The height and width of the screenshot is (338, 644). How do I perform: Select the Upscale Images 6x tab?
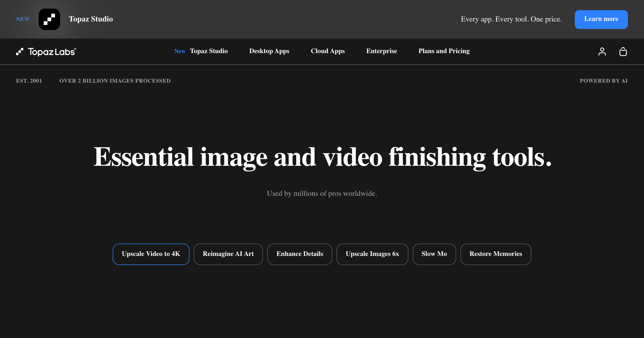[372, 254]
